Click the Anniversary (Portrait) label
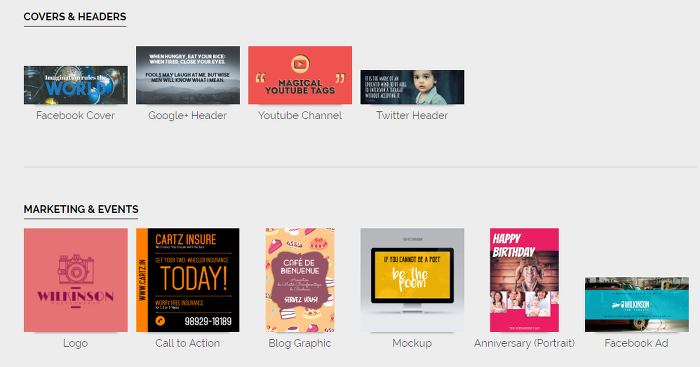Image resolution: width=700 pixels, height=367 pixels. pyautogui.click(x=524, y=343)
